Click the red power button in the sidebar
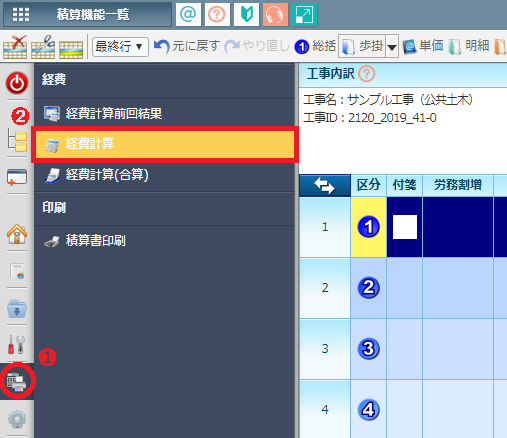507x438 pixels. 17,83
